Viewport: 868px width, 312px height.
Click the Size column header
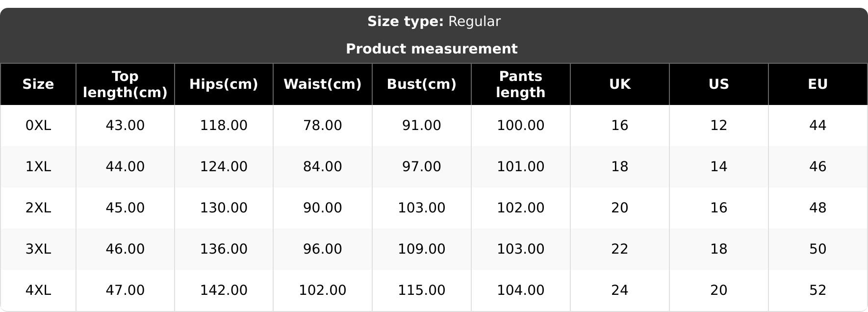point(38,84)
